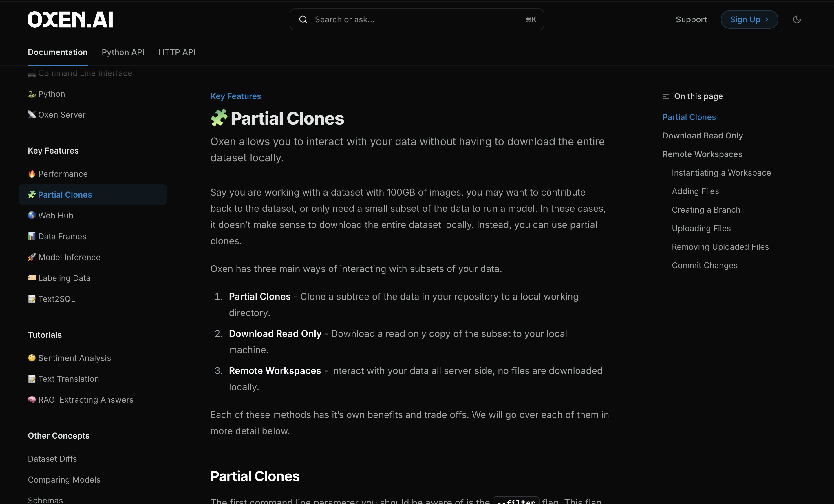Open the Web Hub page via its globe icon
The height and width of the screenshot is (504, 834).
click(x=32, y=215)
